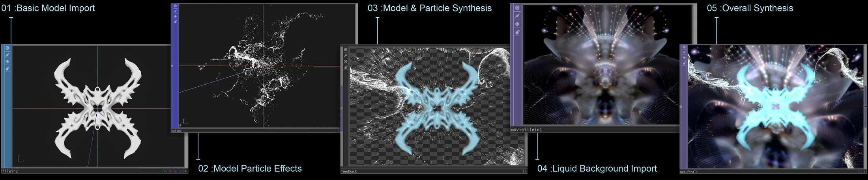Toggle clone immune flag on feedback node
Viewport: 868px width, 180px height.
click(346, 56)
